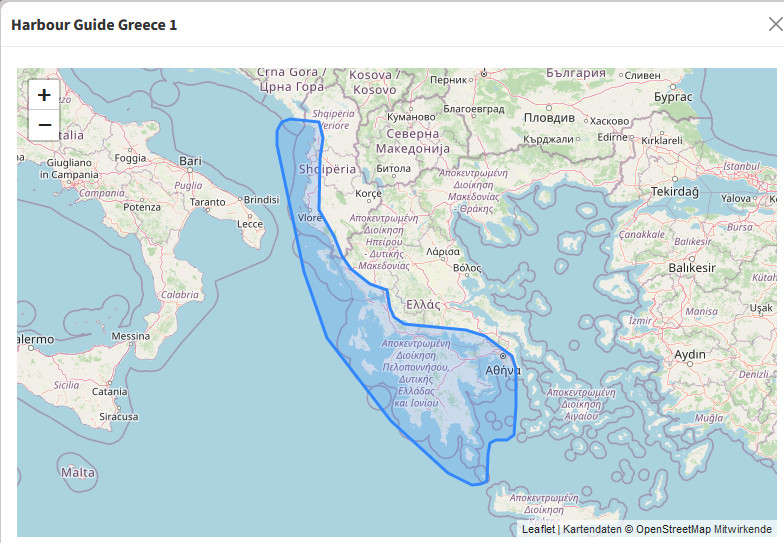The height and width of the screenshot is (543, 784).
Task: Click the Harbour Guide Greece 1 title
Action: (94, 24)
